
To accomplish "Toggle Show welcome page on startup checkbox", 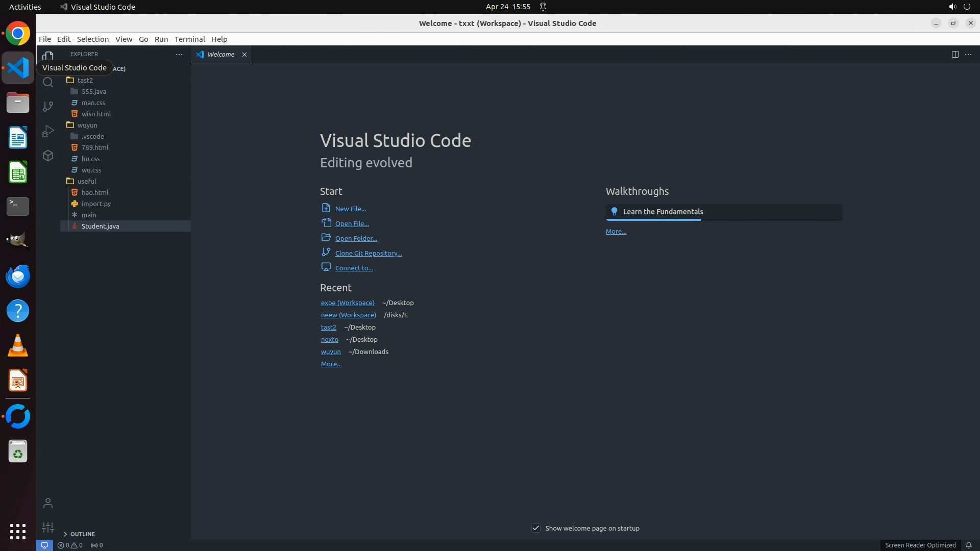I will tap(536, 528).
